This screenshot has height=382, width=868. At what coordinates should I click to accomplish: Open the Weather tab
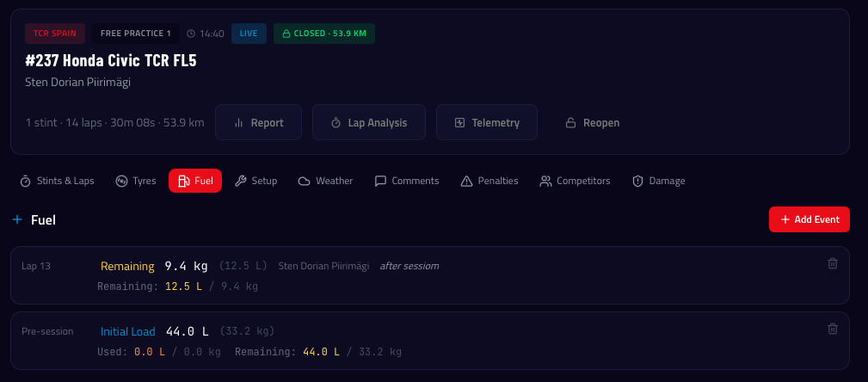tap(325, 181)
